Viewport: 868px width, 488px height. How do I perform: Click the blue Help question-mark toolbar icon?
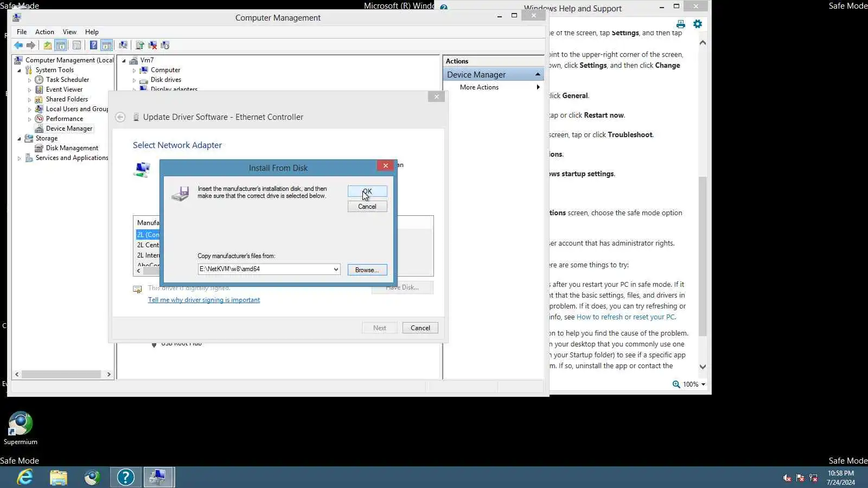pyautogui.click(x=93, y=46)
